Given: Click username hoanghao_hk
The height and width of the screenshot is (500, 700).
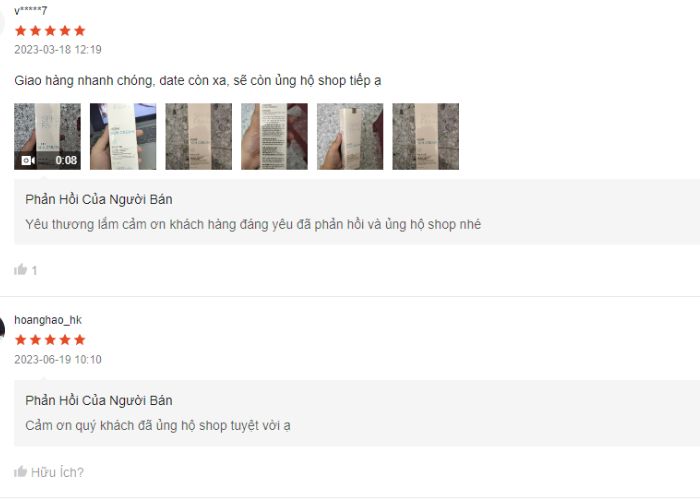Looking at the screenshot, I should 48,320.
